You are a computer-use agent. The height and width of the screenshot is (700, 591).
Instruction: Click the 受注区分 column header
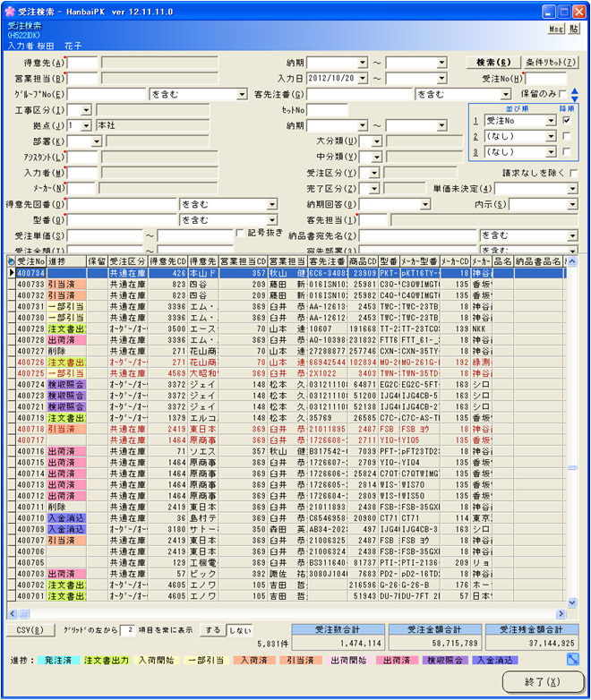point(127,260)
